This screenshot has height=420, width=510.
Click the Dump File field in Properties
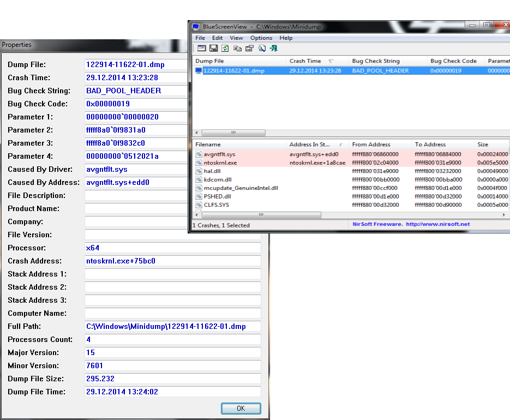pos(136,64)
